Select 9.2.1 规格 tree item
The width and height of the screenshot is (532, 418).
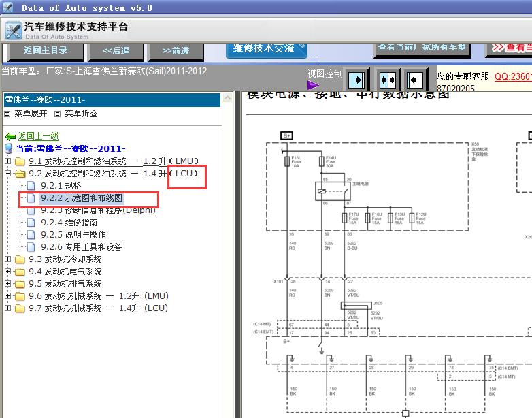click(61, 186)
